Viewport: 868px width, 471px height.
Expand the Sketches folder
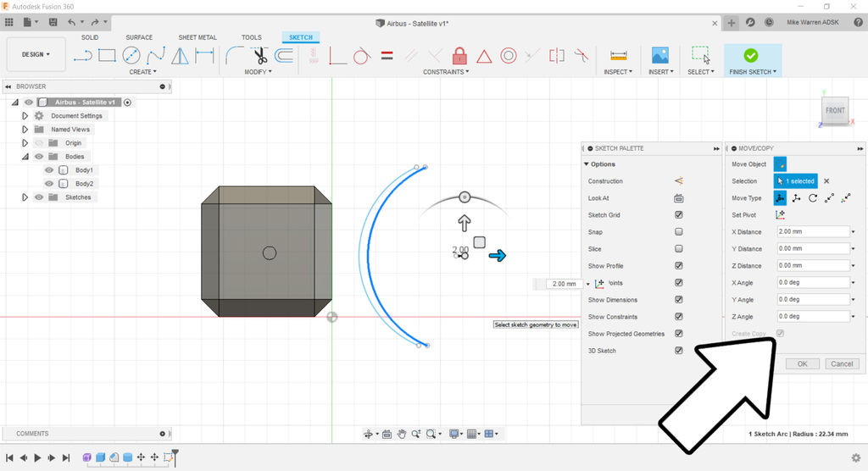25,197
